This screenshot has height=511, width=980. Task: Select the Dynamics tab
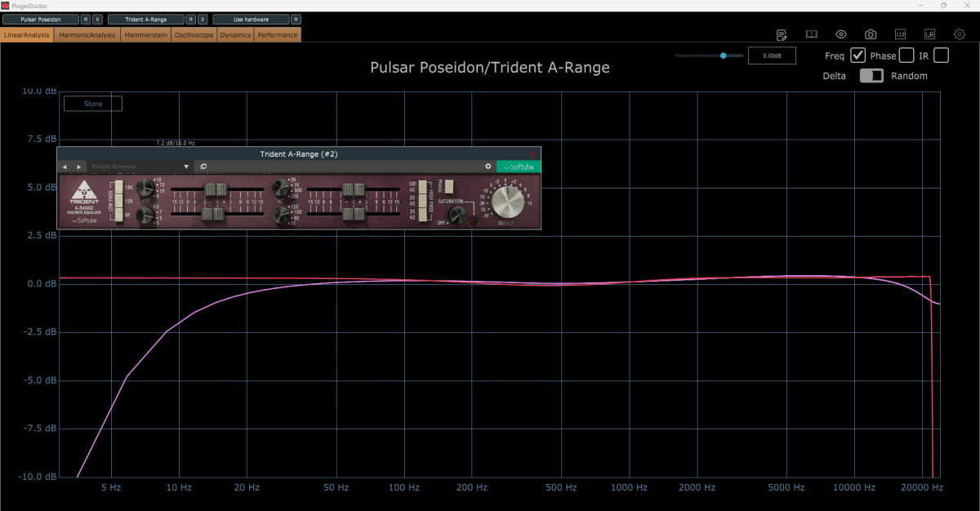[235, 35]
